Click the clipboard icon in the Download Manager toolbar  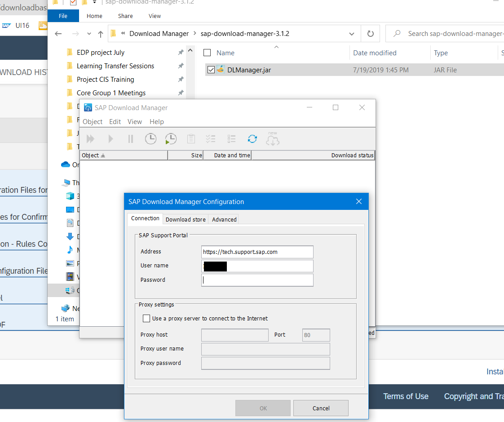pyautogui.click(x=191, y=139)
